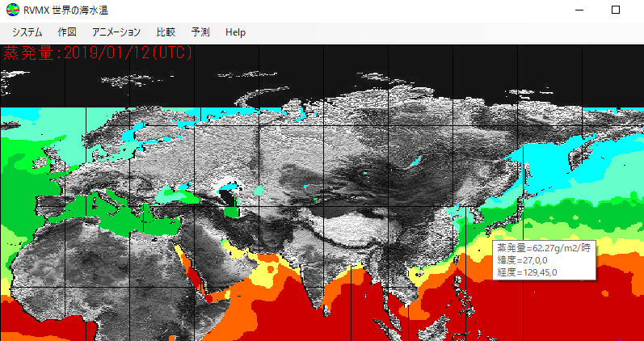Open the 比較 menu

click(165, 32)
